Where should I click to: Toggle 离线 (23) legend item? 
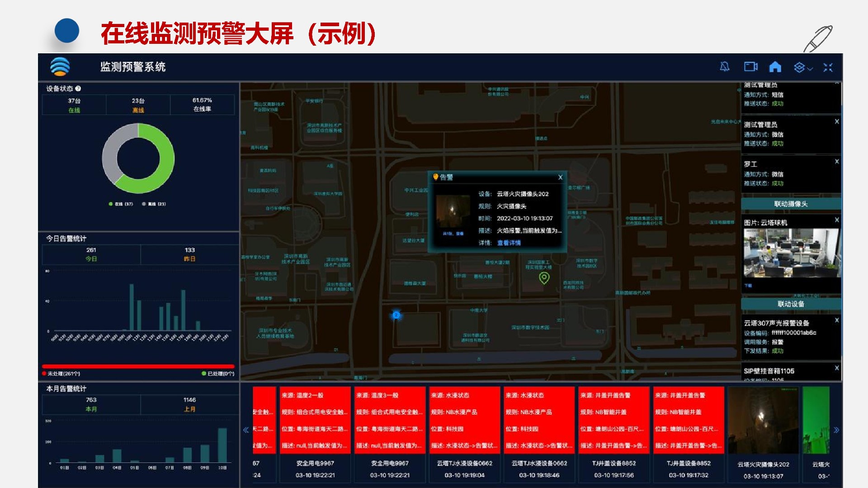[x=154, y=204]
